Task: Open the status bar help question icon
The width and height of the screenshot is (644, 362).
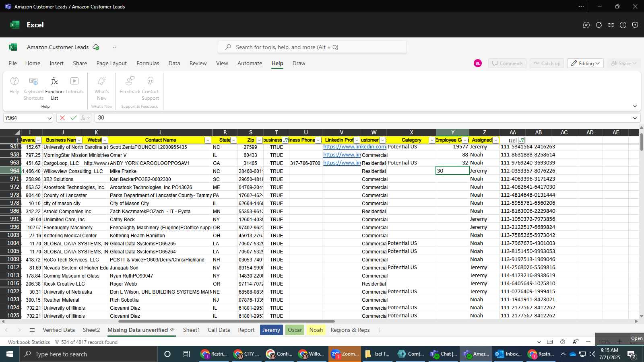Action: (x=563, y=342)
